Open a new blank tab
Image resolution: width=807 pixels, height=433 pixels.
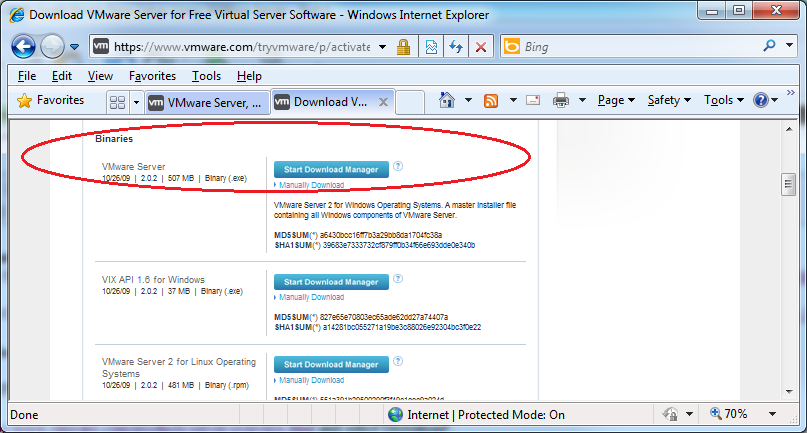point(410,102)
